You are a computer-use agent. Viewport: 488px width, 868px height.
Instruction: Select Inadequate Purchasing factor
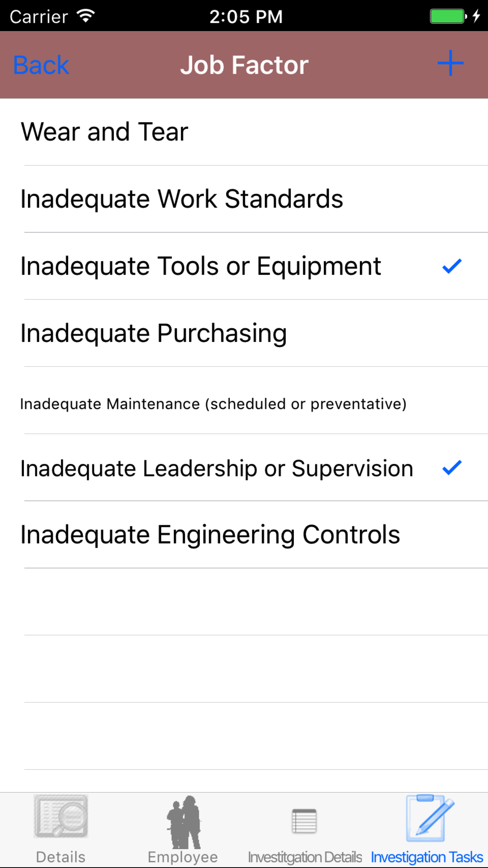(x=153, y=333)
